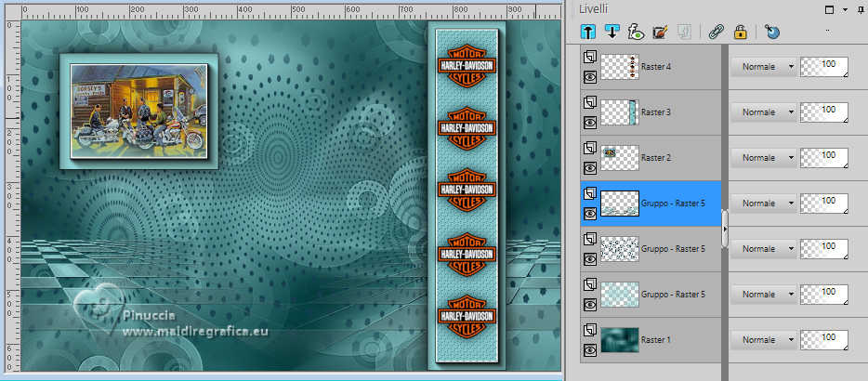The image size is (868, 381).
Task: Click the greyed-out icon beside the brush icon
Action: pyautogui.click(x=684, y=33)
